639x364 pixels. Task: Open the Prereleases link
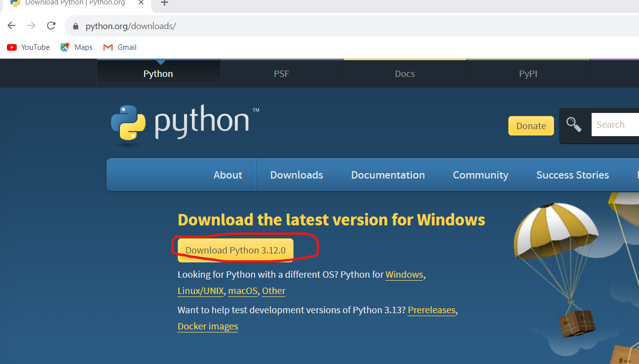pos(432,310)
